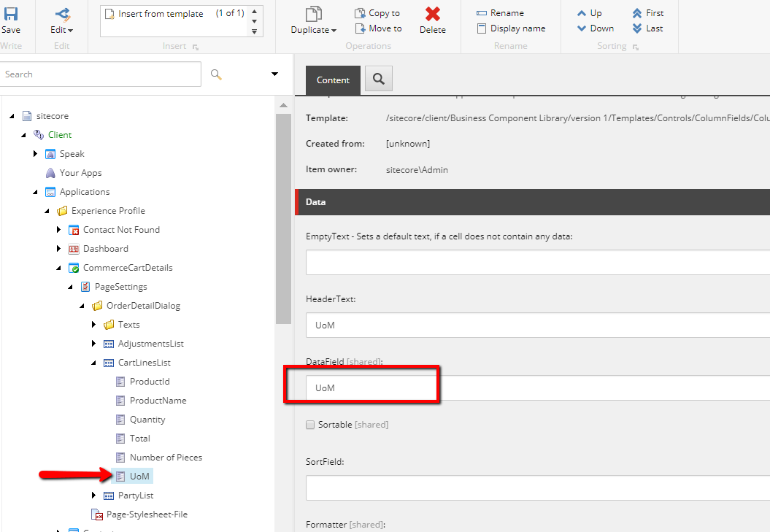Expand the Dashboard node

click(x=58, y=249)
